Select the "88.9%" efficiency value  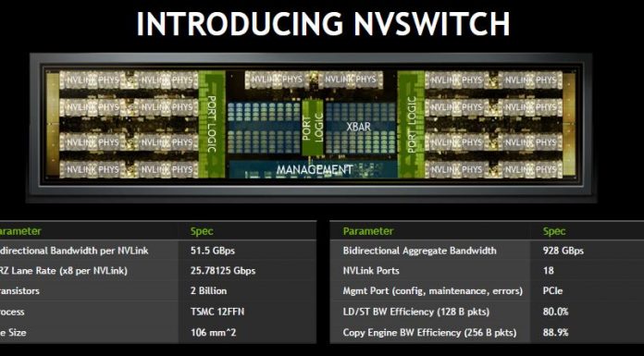pos(555,332)
